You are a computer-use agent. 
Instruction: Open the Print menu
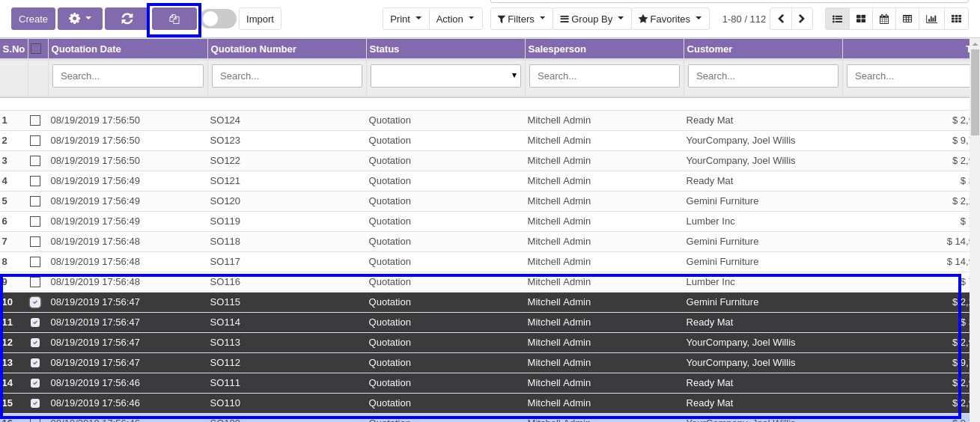point(406,19)
